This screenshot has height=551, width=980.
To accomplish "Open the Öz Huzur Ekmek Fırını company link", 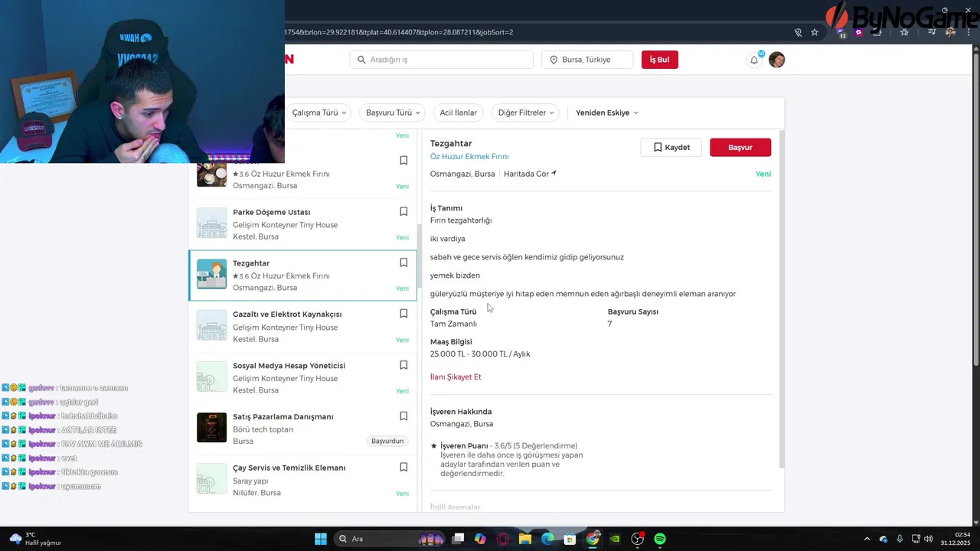I will [x=469, y=157].
